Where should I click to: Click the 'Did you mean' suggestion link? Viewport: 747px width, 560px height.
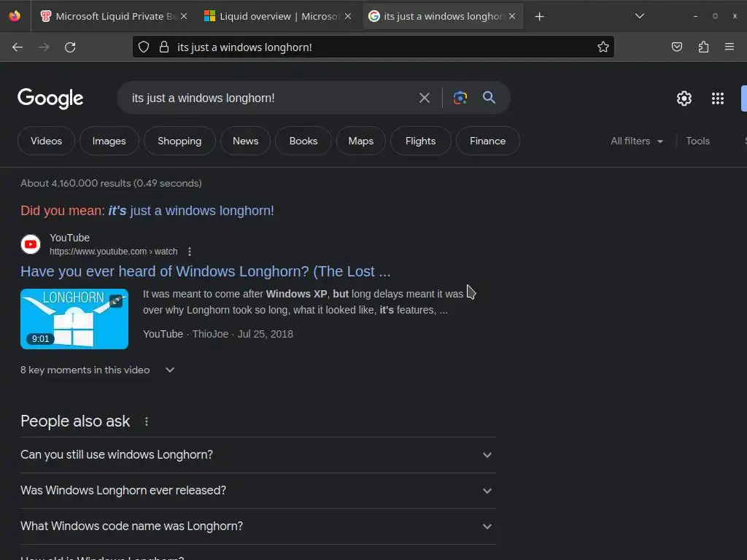tap(191, 211)
